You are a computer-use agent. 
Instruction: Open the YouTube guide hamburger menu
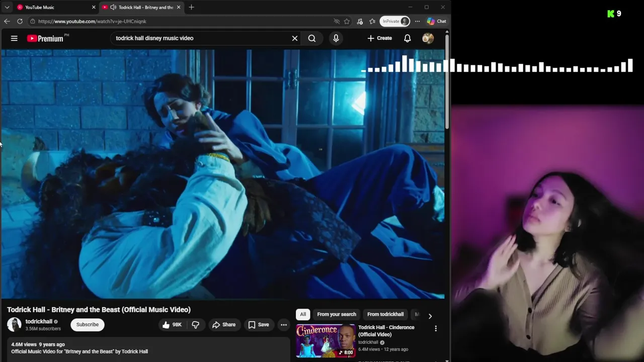pyautogui.click(x=14, y=38)
